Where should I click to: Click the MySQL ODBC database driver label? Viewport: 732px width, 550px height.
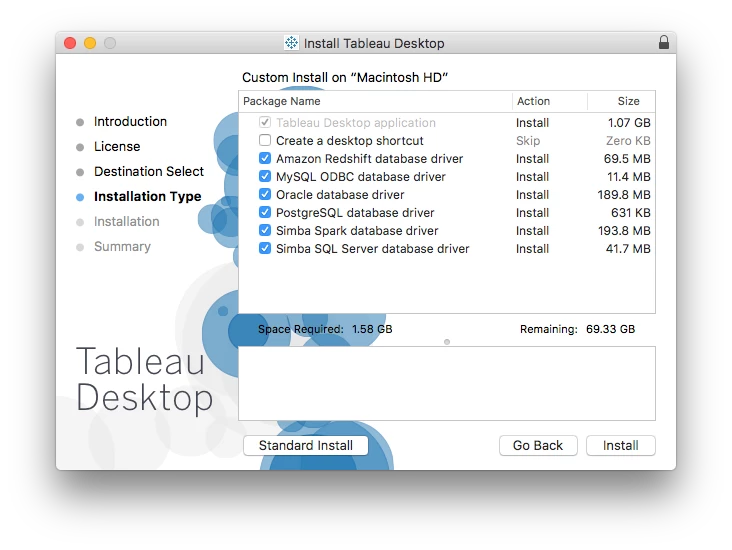click(x=360, y=177)
